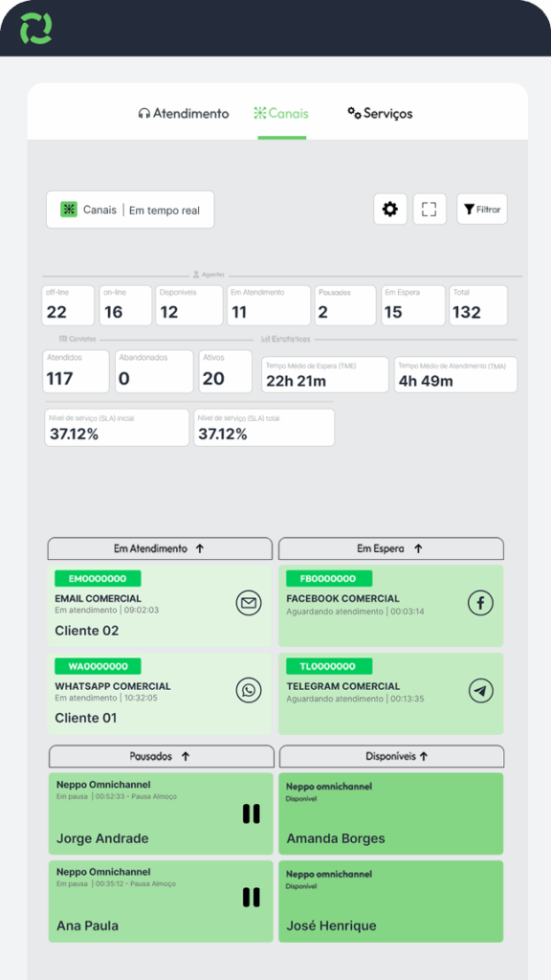Click the green Neppo logo
The image size is (551, 980).
point(35,28)
